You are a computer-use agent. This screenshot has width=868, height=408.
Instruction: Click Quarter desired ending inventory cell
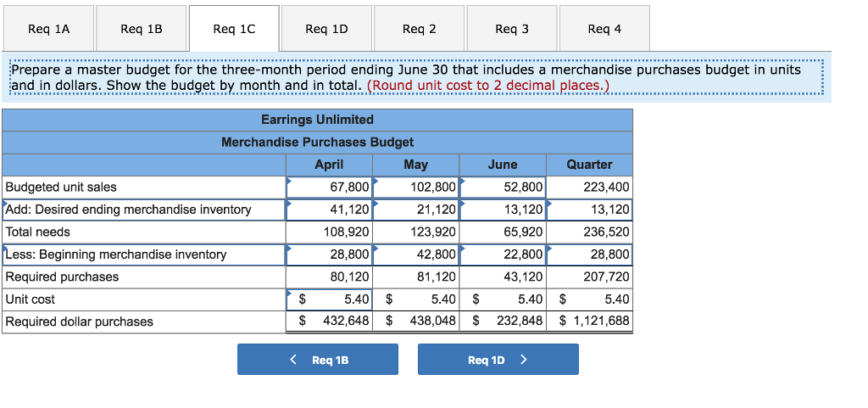coord(590,210)
